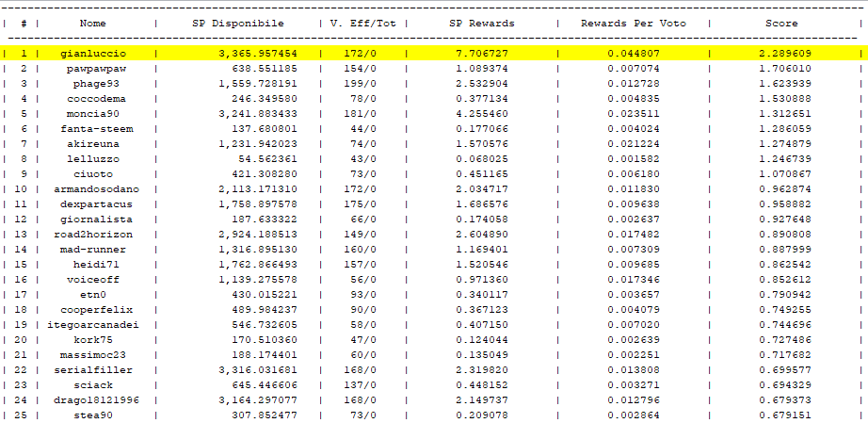
Task: Click the SP Rewards value 0.407150
Action: point(482,324)
